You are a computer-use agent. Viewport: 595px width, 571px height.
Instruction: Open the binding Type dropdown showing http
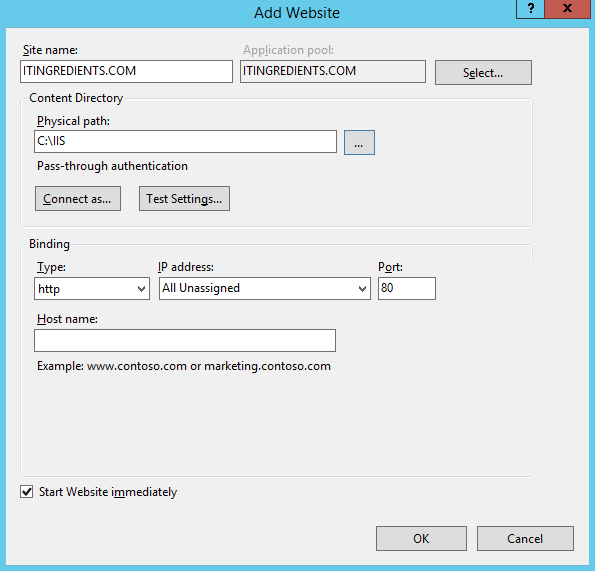tap(92, 288)
